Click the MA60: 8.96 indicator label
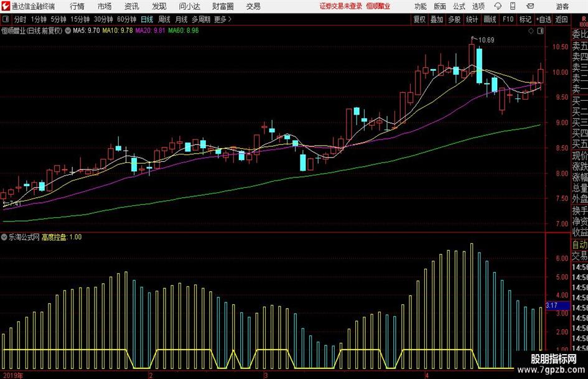The width and height of the screenshot is (588, 379). click(184, 30)
